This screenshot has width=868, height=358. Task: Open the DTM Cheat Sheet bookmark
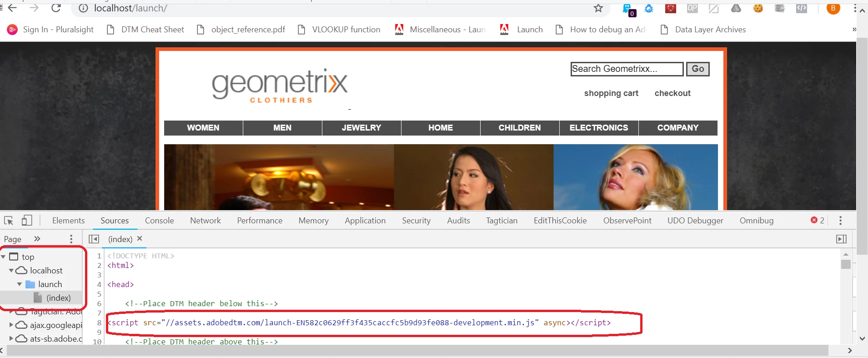click(x=146, y=30)
